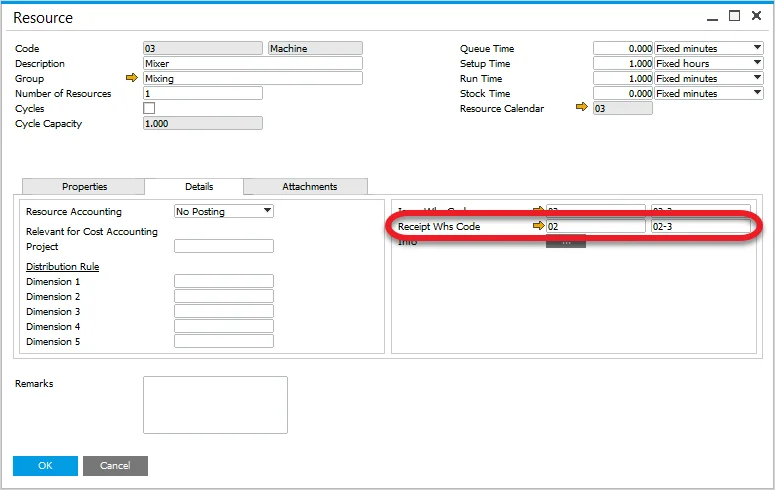The height and width of the screenshot is (490, 775).
Task: Open Resource Calendar link arrow
Action: [582, 107]
